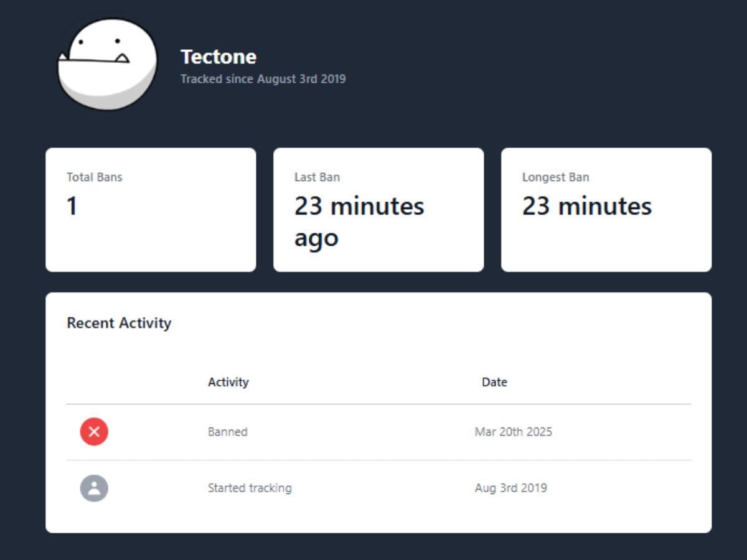Click the Tectone username heading
The height and width of the screenshot is (560, 747).
pos(218,57)
